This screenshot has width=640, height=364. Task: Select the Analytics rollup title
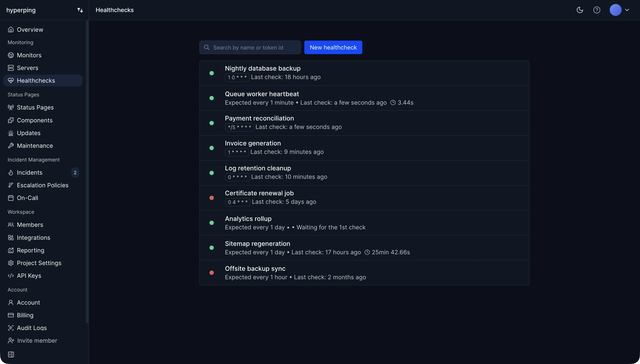click(x=248, y=219)
